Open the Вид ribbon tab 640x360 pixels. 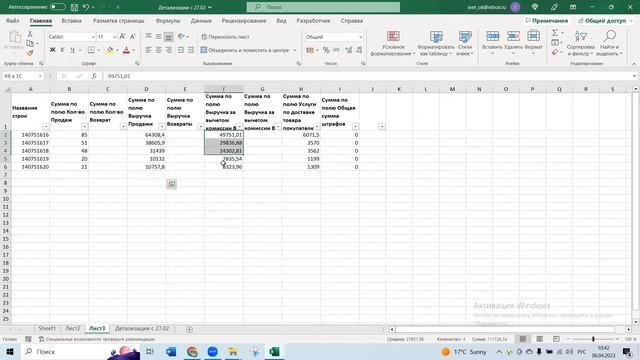click(281, 21)
